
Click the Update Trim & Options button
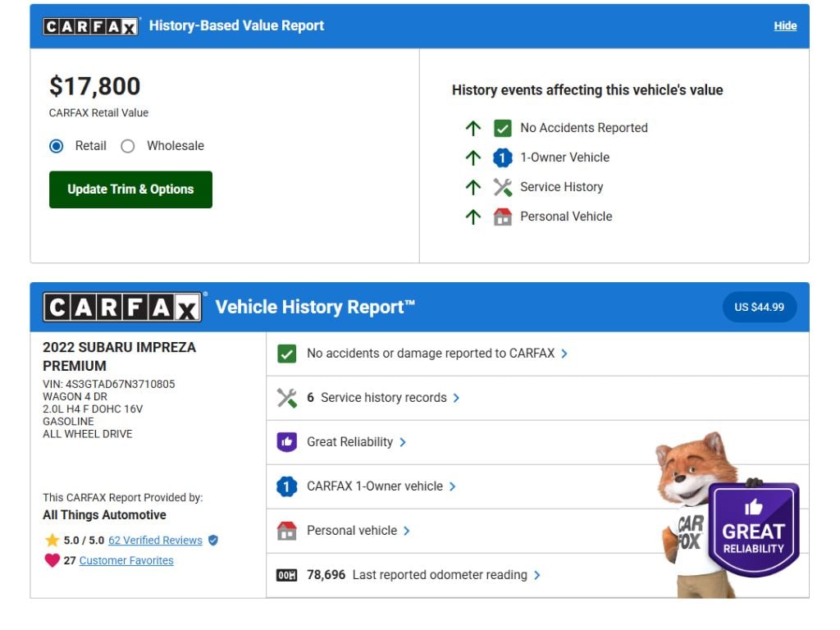[130, 189]
